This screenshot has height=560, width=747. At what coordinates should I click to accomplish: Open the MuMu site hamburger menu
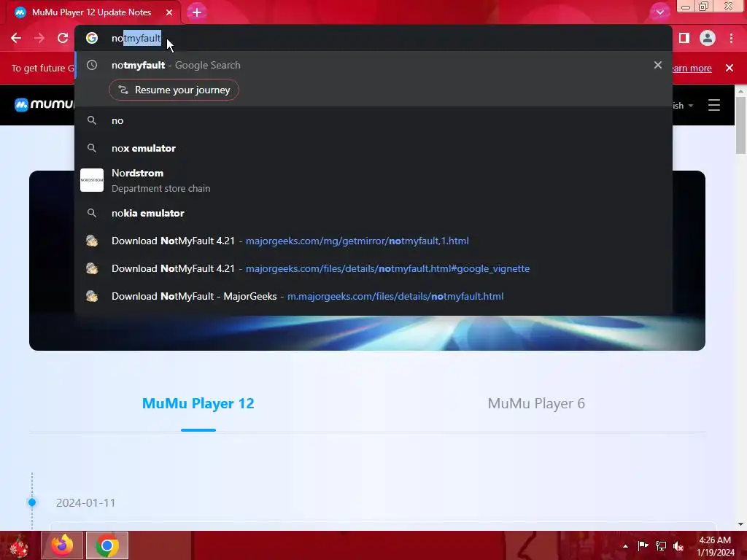tap(713, 105)
